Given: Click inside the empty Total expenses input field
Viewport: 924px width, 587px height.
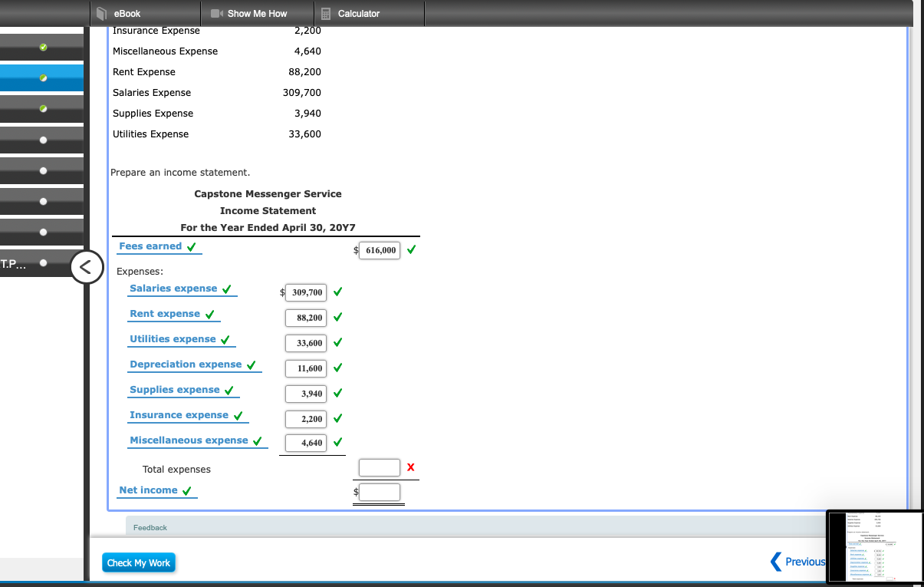Looking at the screenshot, I should pyautogui.click(x=379, y=467).
